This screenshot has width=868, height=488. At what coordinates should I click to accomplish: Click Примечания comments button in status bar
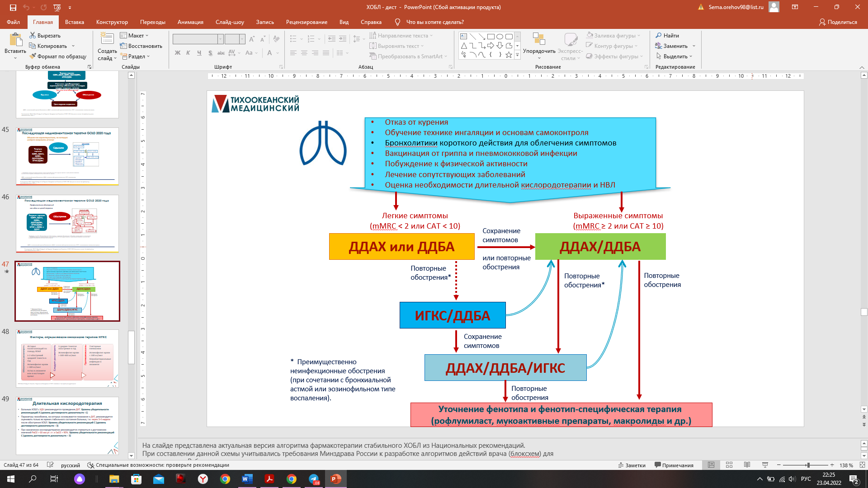pyautogui.click(x=674, y=465)
